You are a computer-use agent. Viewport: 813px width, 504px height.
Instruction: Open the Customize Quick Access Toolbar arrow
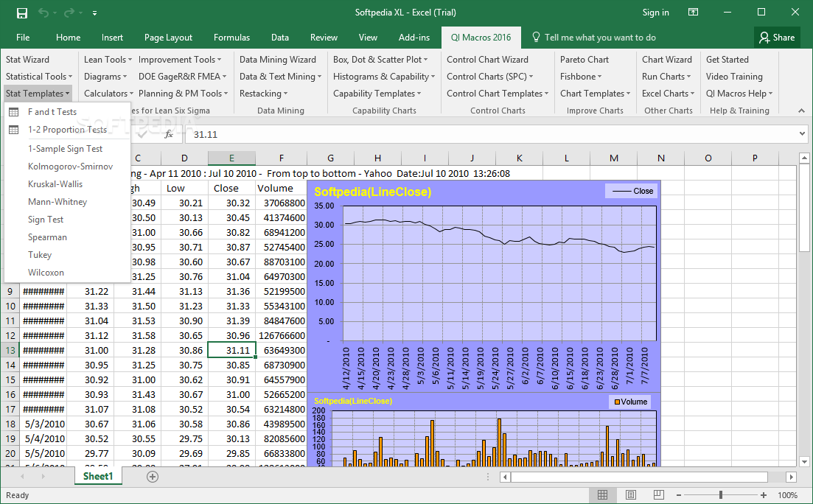click(x=94, y=13)
